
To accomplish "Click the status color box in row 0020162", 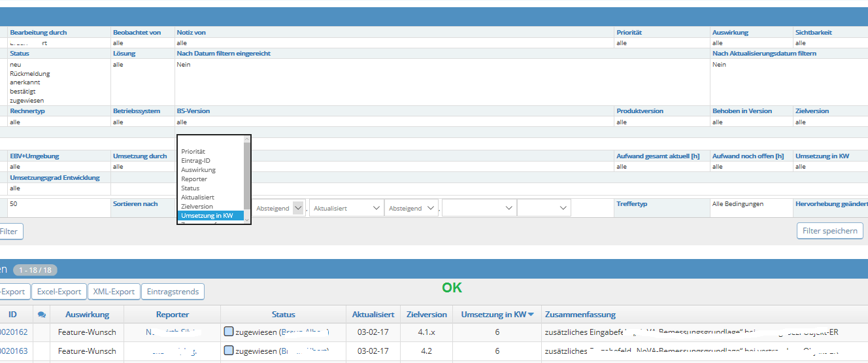I will [228, 332].
